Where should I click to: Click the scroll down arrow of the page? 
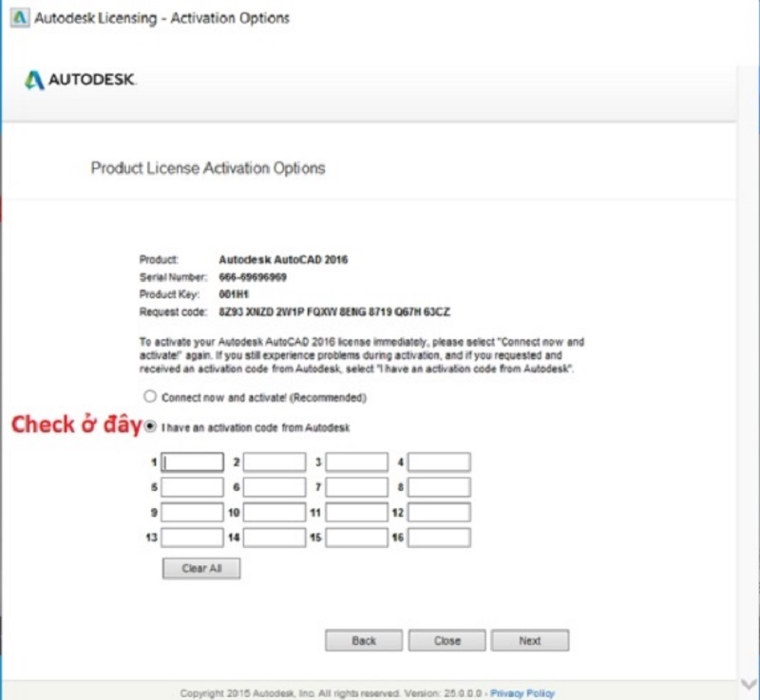point(750,684)
